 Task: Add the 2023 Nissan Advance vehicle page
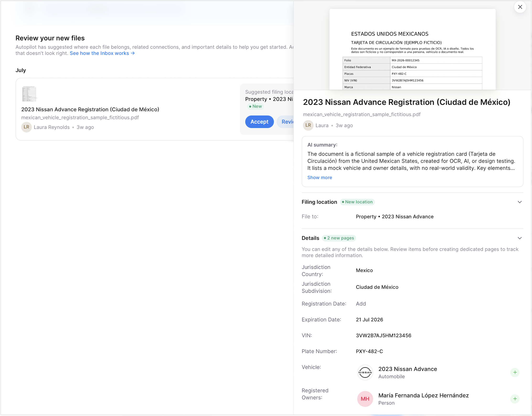515,372
